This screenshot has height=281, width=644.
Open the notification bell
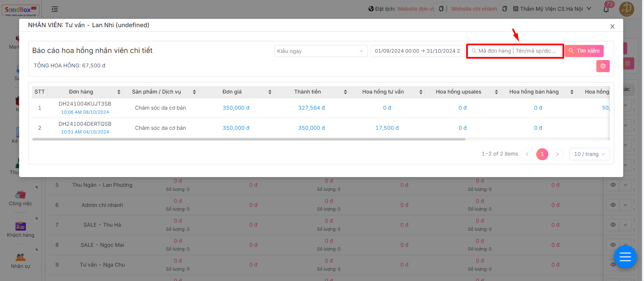pyautogui.click(x=606, y=9)
